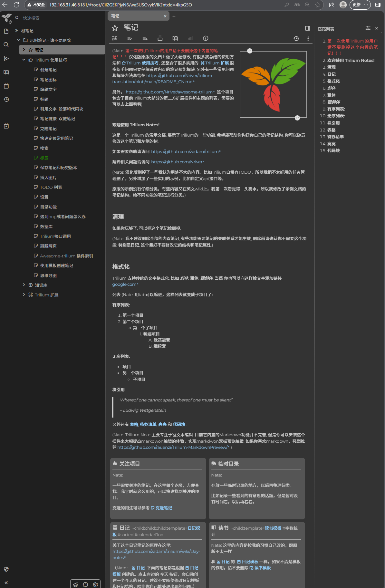Open note paths ribbon tab

coord(160,38)
